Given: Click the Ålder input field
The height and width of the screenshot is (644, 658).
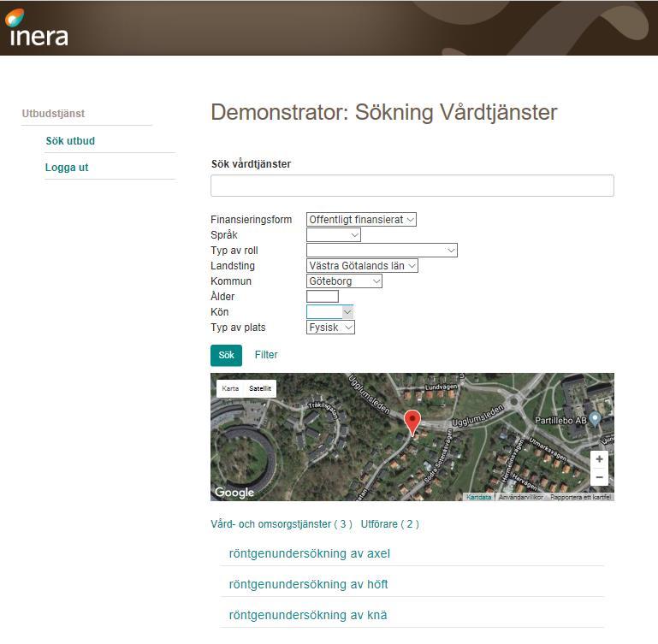Looking at the screenshot, I should [323, 297].
